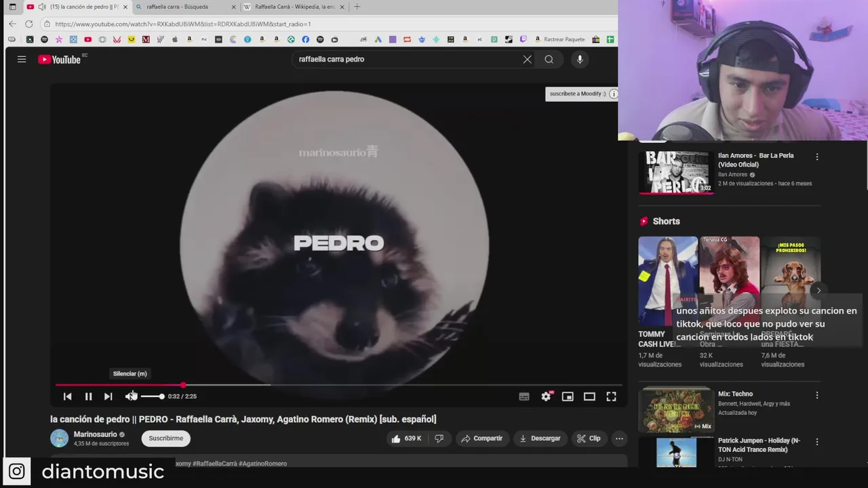Subscribe with the Suscribirme button

coord(165,438)
